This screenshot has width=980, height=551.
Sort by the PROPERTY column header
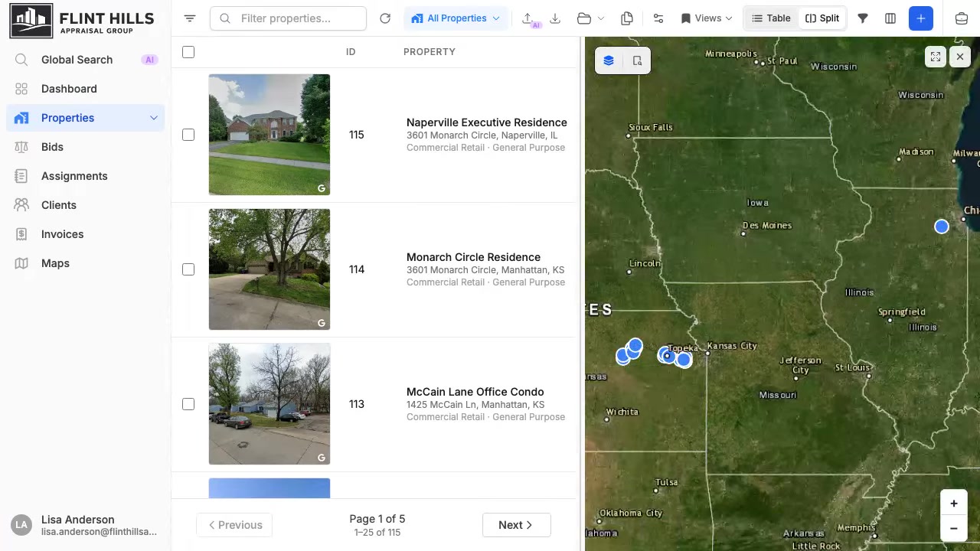[430, 52]
